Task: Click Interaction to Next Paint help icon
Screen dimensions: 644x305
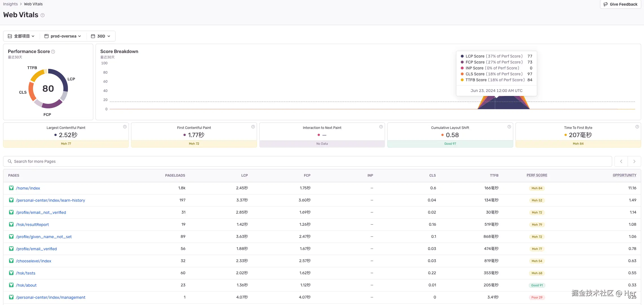Action: (x=381, y=127)
